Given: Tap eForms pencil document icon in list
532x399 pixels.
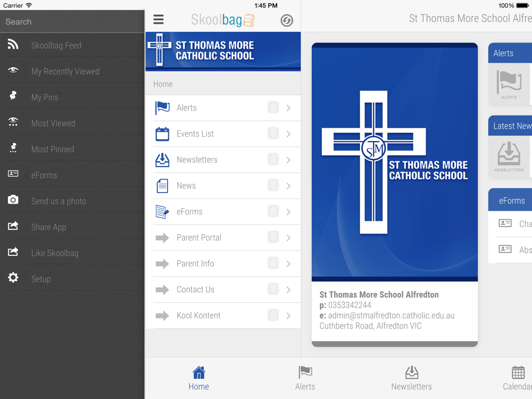Looking at the screenshot, I should point(162,212).
